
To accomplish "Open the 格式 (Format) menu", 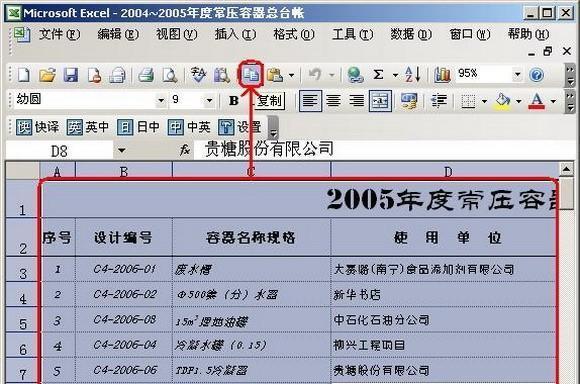I will click(294, 34).
